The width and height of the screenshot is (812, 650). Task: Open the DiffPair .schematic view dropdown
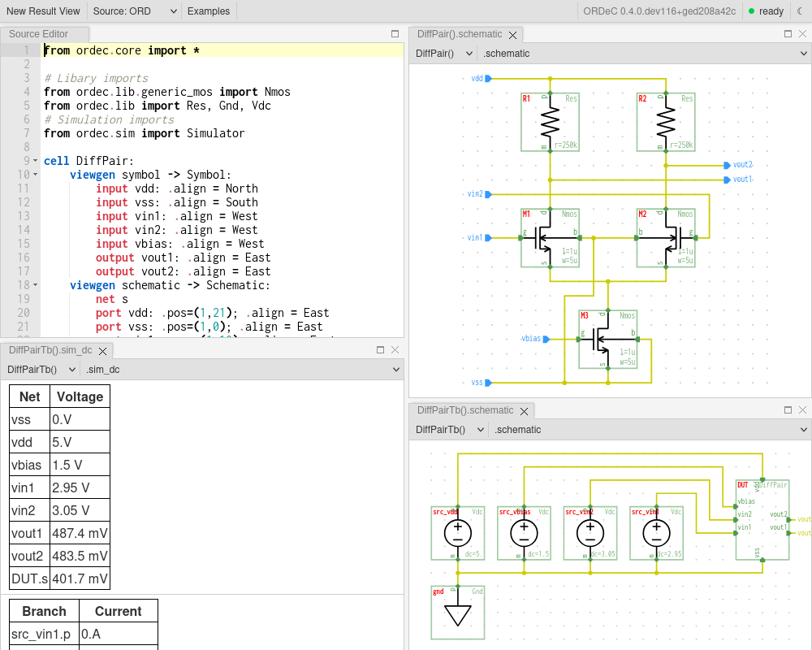(644, 54)
